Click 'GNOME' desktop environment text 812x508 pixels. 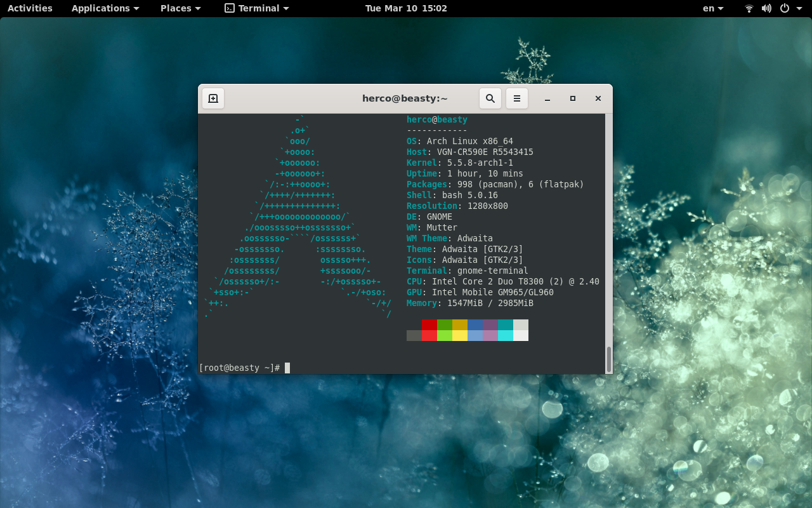click(x=440, y=217)
